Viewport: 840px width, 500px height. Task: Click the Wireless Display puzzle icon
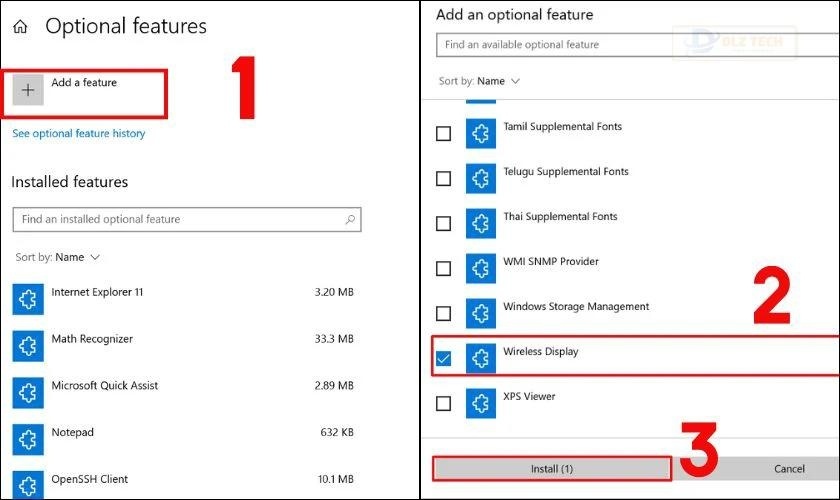click(481, 358)
